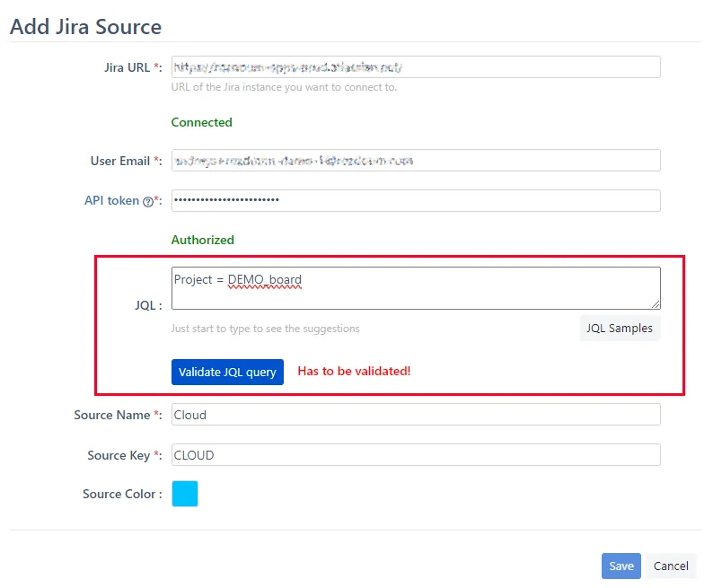
Task: Click the User Email input field
Action: 416,161
